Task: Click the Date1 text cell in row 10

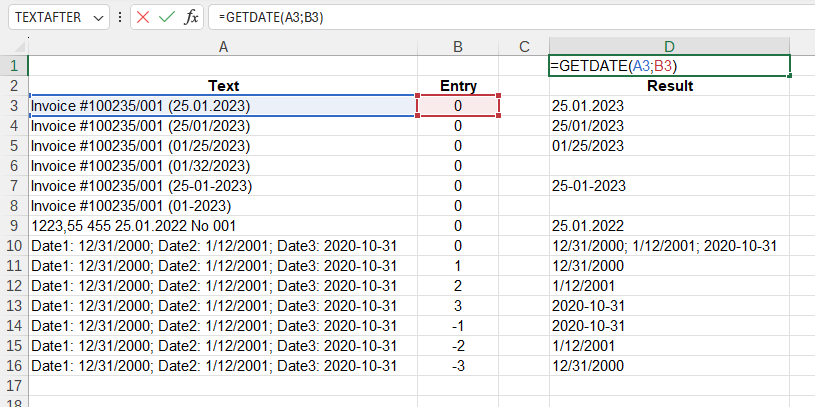Action: [223, 246]
